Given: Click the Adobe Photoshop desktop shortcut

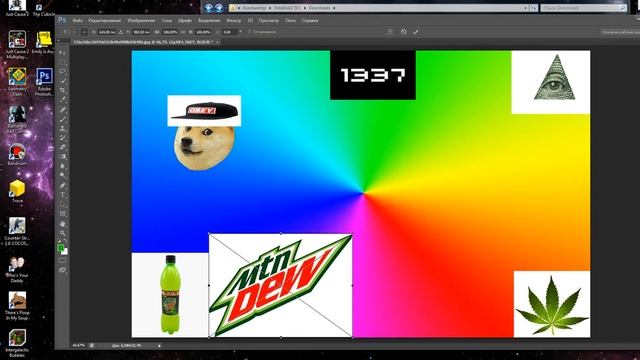Looking at the screenshot, I should 44,82.
